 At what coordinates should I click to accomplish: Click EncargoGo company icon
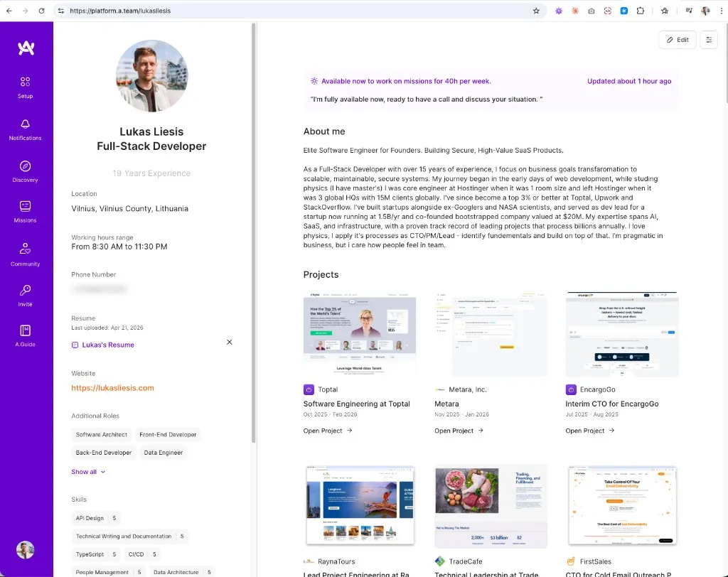(x=571, y=389)
